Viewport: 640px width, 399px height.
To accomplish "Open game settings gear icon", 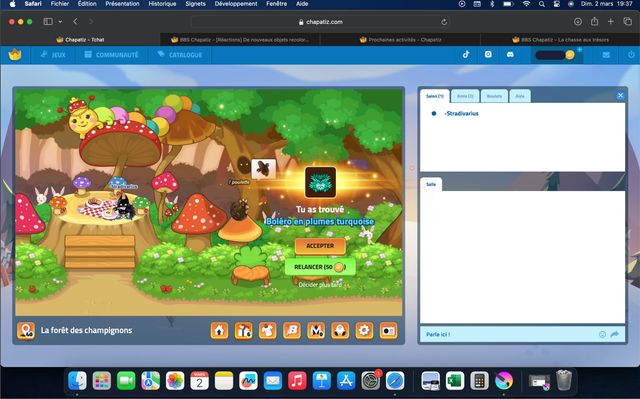I will tap(364, 330).
